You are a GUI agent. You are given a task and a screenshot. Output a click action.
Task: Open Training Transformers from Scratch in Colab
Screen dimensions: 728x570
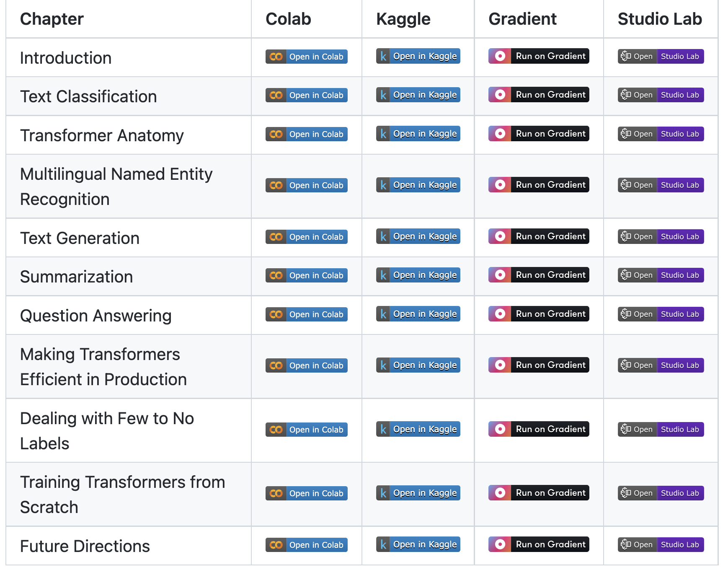(x=316, y=493)
